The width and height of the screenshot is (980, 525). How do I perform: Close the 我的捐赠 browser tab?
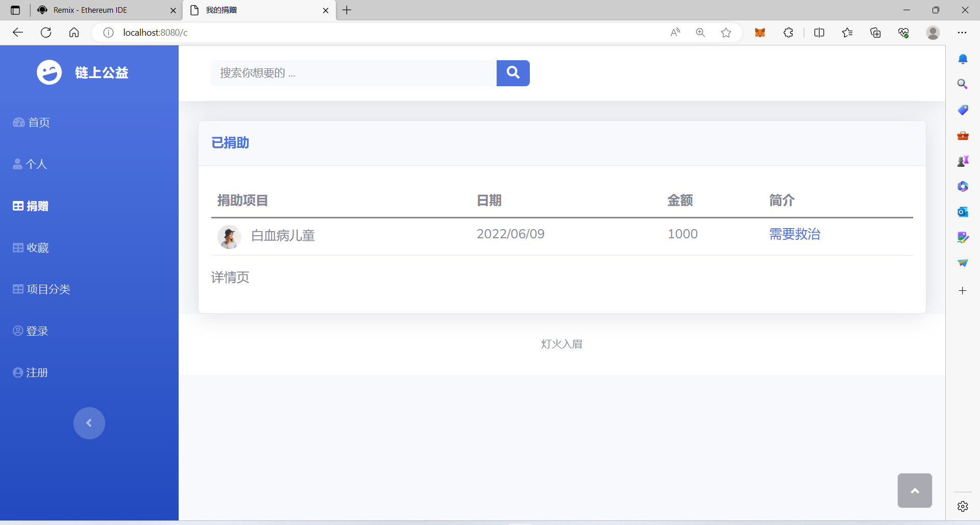pyautogui.click(x=326, y=10)
